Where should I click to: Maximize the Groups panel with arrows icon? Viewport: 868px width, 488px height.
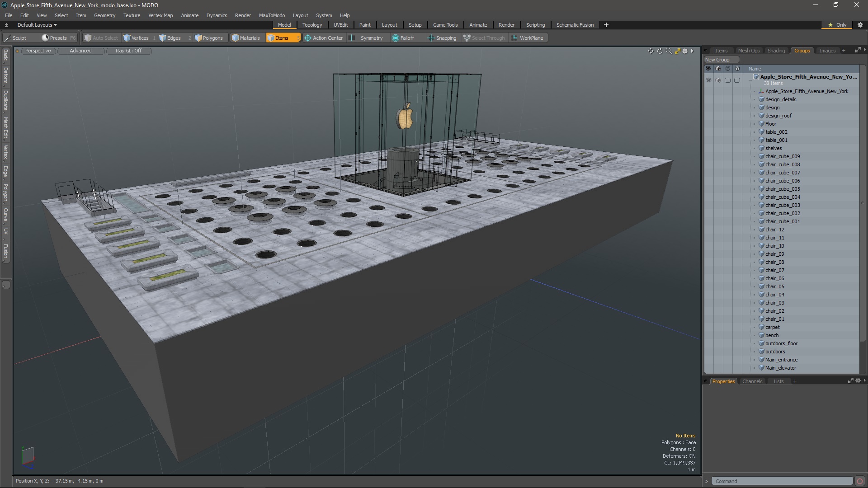[858, 50]
